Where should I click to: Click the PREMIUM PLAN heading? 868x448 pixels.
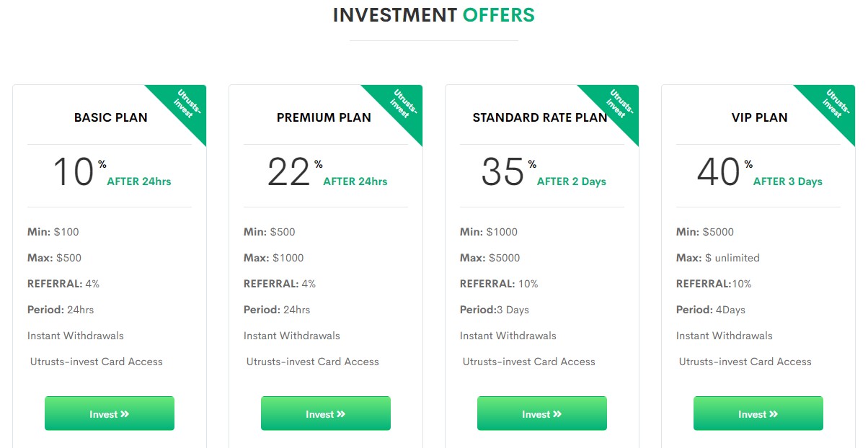tap(324, 117)
